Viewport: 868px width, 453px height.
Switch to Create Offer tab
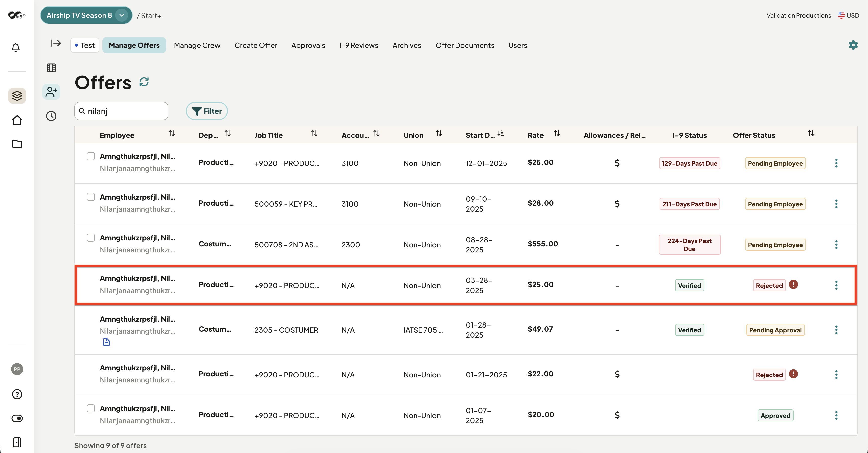point(256,45)
